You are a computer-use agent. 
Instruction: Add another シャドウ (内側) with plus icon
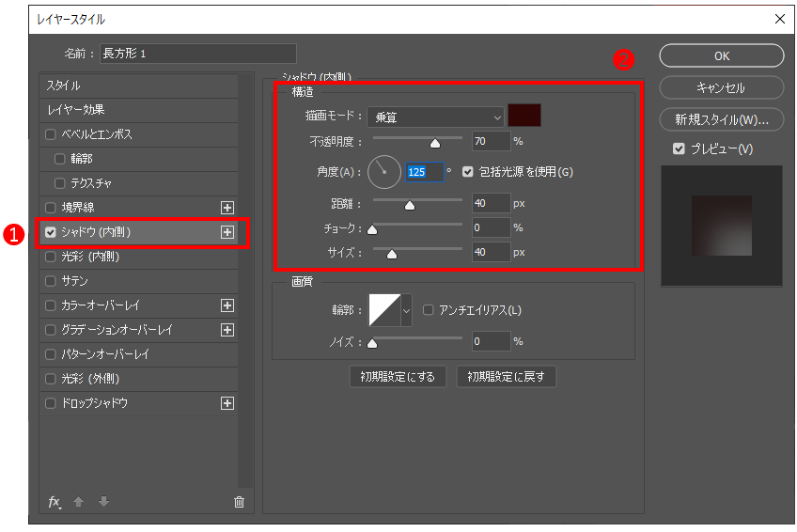[227, 232]
